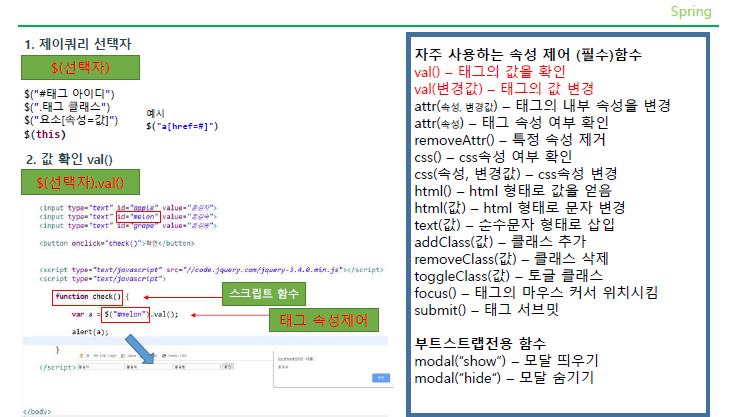
Task: Click 'addClass(값) – 클래스 추가'
Action: point(500,242)
